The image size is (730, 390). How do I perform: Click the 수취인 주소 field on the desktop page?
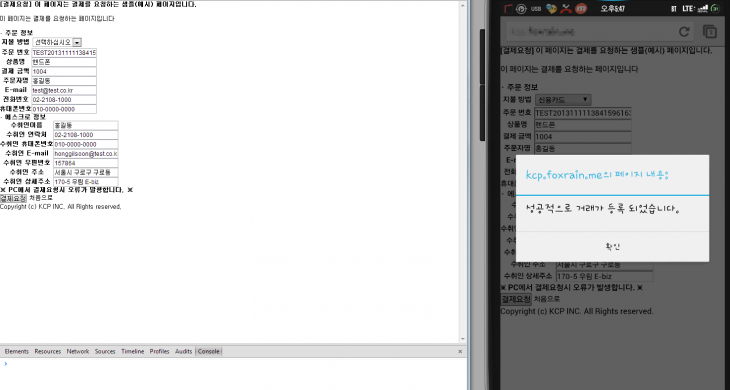point(86,173)
